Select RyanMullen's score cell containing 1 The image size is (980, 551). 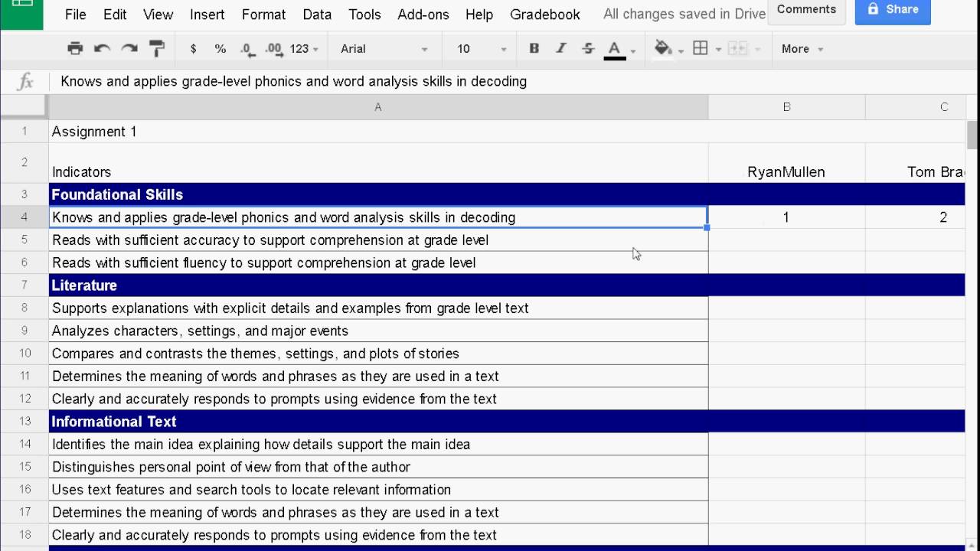pyautogui.click(x=786, y=217)
